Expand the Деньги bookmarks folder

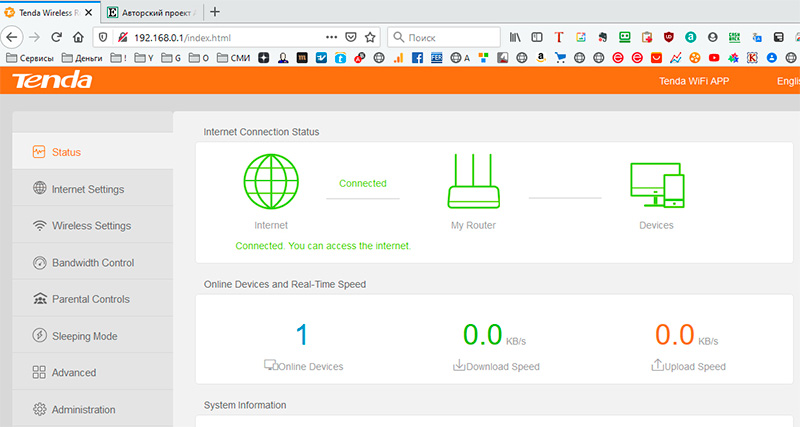click(86, 58)
